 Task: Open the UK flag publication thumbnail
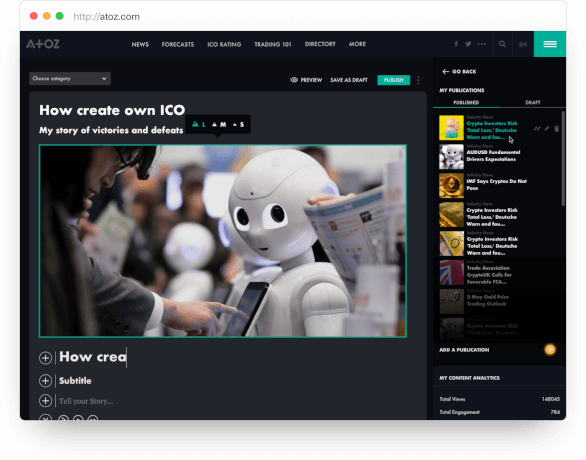click(451, 272)
